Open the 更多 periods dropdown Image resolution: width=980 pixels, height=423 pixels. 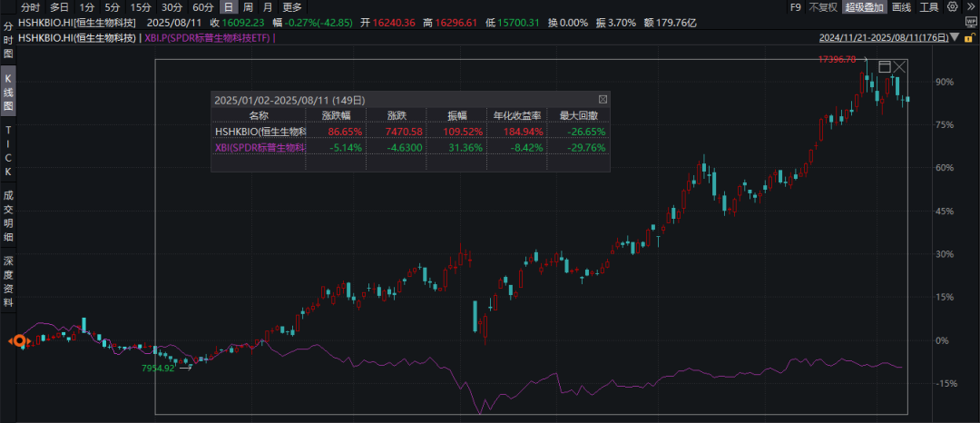click(292, 7)
